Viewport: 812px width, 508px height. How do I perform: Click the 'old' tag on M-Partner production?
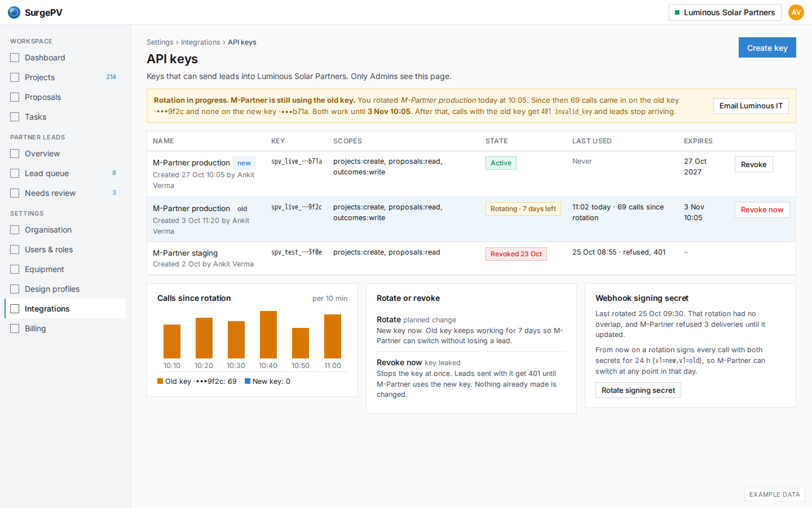point(242,209)
